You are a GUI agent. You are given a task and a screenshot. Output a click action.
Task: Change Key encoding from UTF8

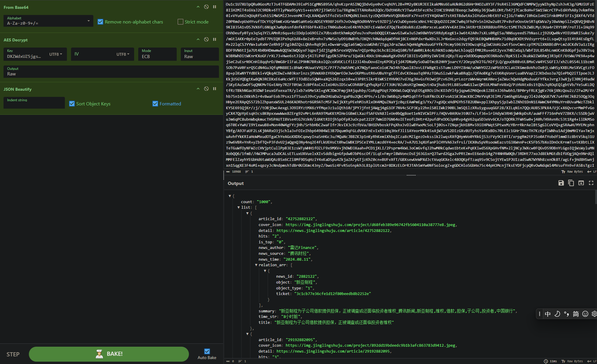coord(56,54)
